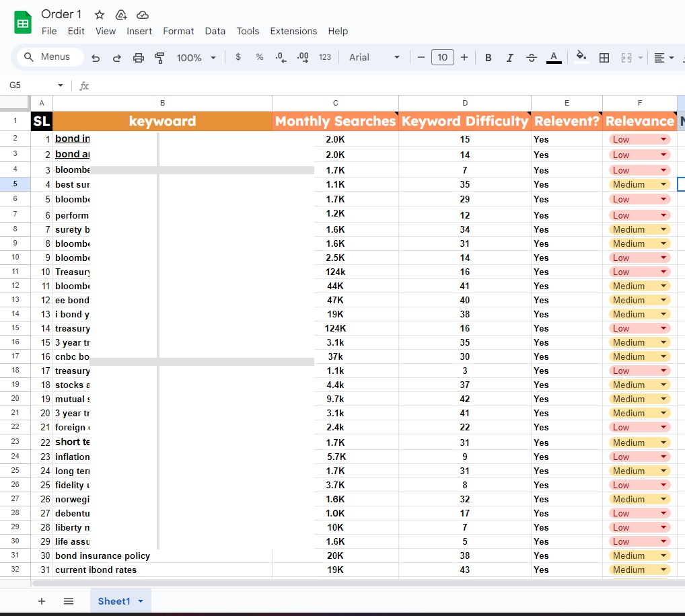Click the font size input field

pyautogui.click(x=442, y=58)
